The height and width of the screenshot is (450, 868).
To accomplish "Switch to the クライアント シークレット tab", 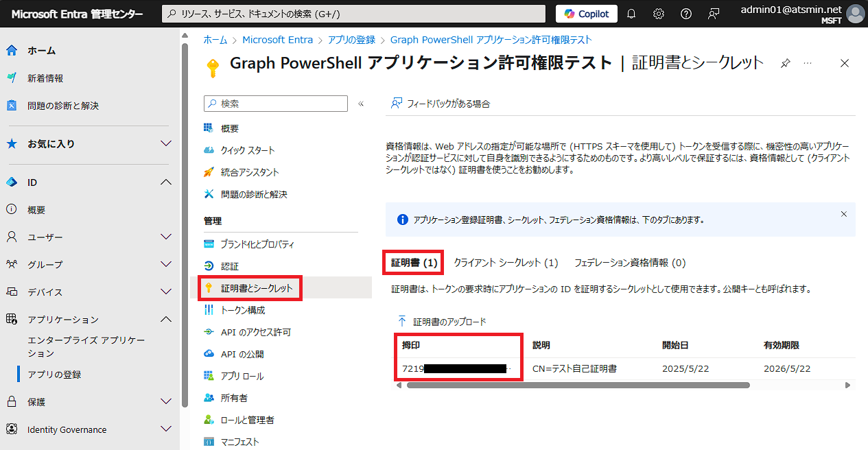I will click(506, 262).
